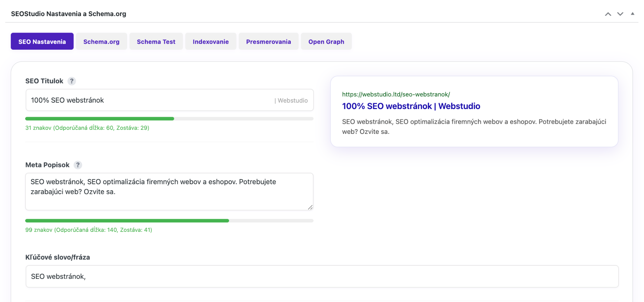Focus the Meta Popisok text area
The width and height of the screenshot is (644, 302).
coord(169,198)
